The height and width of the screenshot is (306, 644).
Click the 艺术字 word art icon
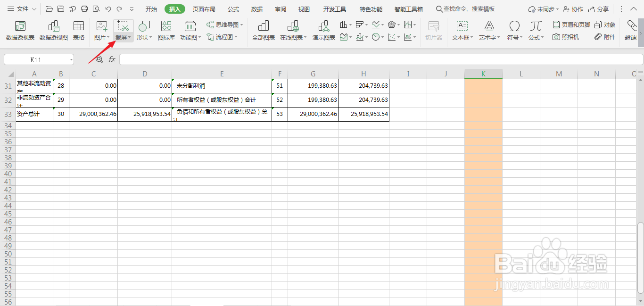pos(489,26)
